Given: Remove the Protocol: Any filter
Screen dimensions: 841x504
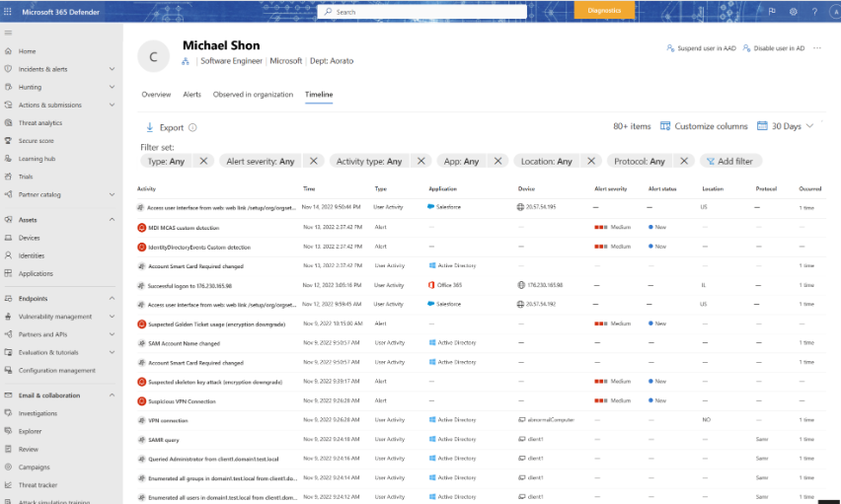Looking at the screenshot, I should [x=684, y=161].
